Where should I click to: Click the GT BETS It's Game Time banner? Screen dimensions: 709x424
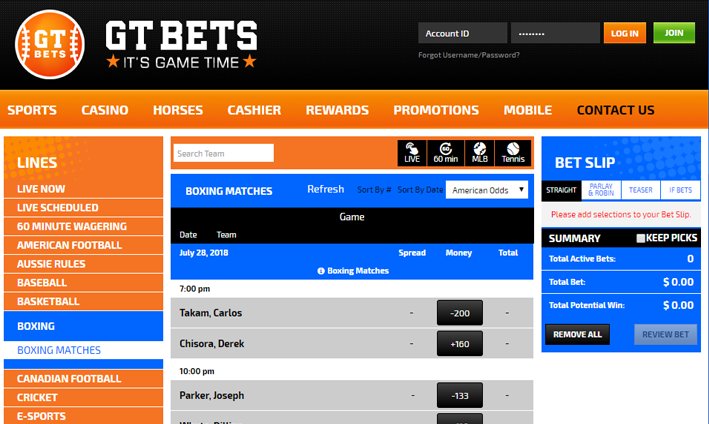pyautogui.click(x=181, y=44)
